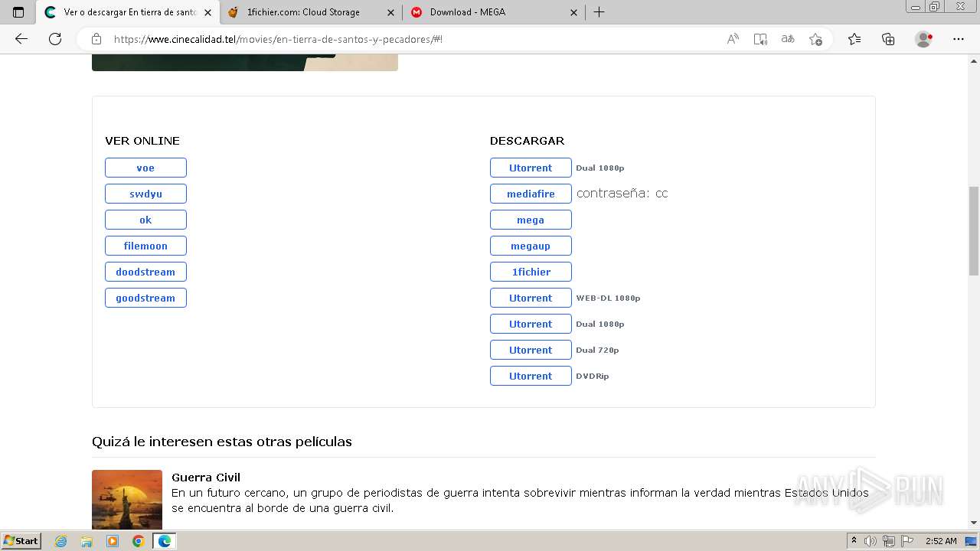Image resolution: width=980 pixels, height=551 pixels.
Task: Open the collections icon
Action: (x=888, y=39)
